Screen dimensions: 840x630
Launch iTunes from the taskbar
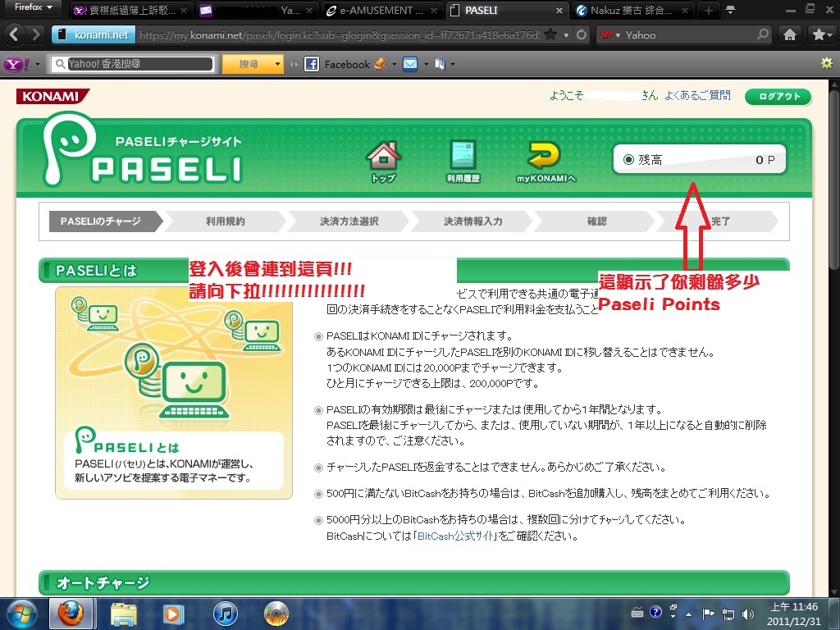point(225,613)
